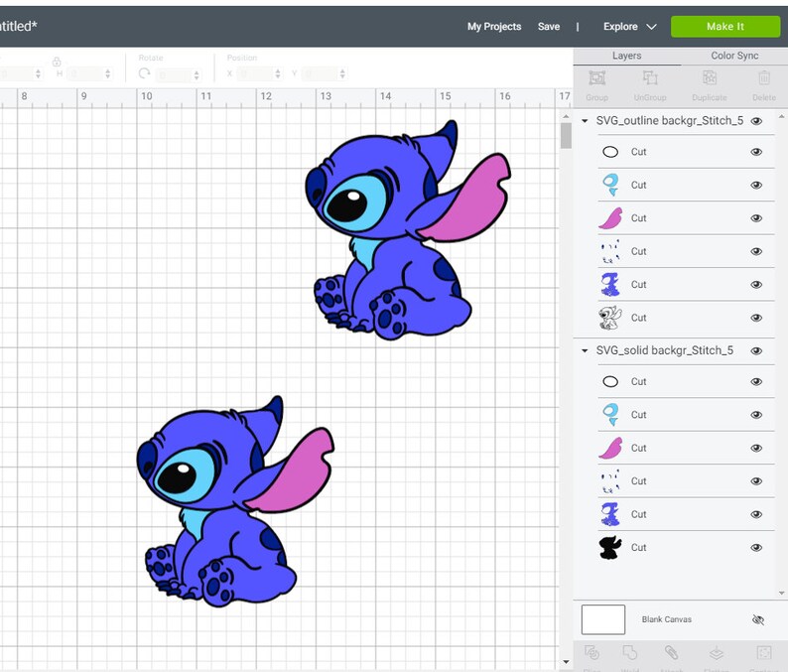Click the Blank Canvas label
Image resolution: width=788 pixels, height=672 pixels.
(x=666, y=619)
